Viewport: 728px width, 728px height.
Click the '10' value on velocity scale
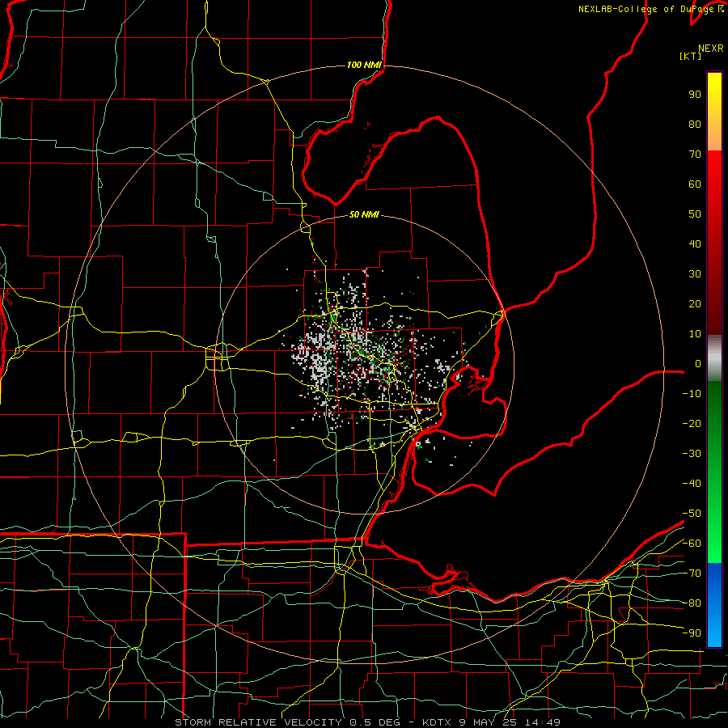tap(695, 334)
